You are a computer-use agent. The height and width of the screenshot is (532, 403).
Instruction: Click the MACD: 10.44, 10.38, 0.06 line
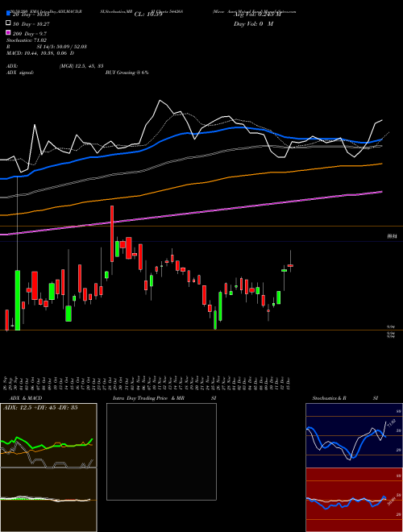click(x=40, y=53)
